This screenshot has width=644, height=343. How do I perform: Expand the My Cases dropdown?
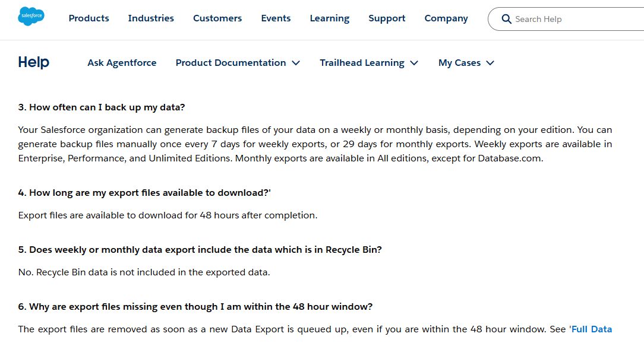tap(466, 63)
